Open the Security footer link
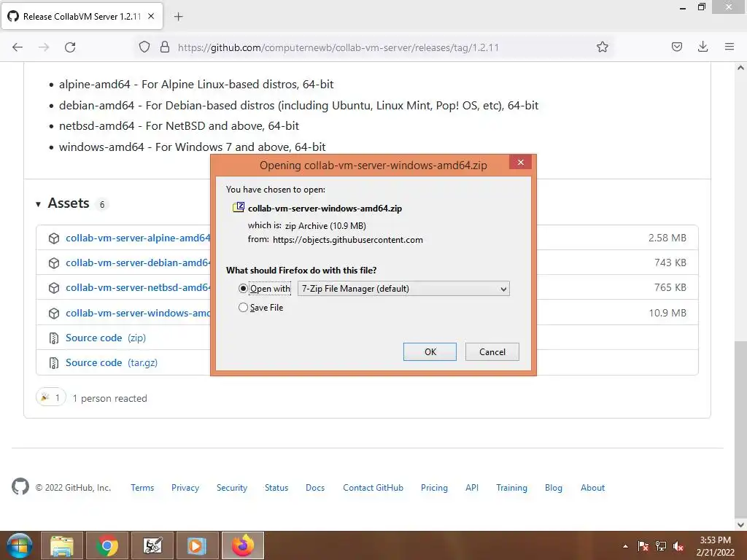747x560 pixels. coord(232,488)
